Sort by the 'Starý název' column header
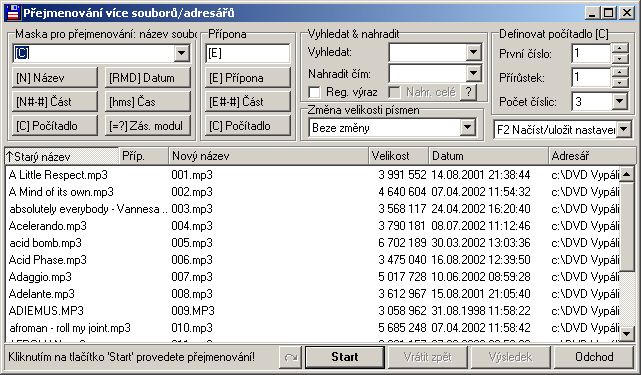 (x=61, y=156)
